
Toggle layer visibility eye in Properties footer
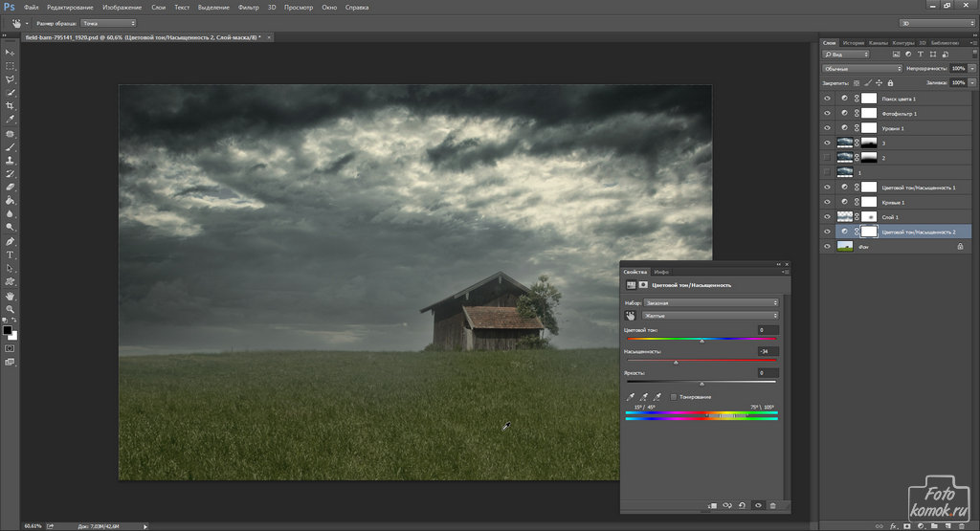(x=758, y=505)
